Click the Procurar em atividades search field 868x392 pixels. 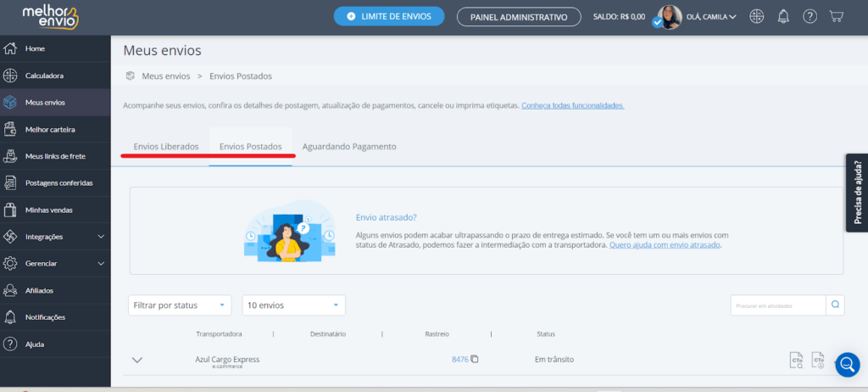pos(778,305)
